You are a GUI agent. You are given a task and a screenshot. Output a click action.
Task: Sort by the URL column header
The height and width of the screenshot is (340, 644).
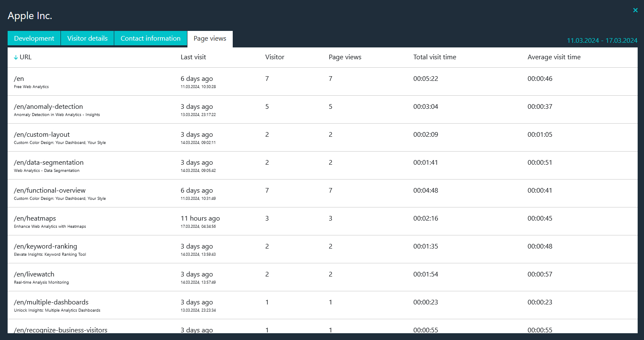point(25,57)
